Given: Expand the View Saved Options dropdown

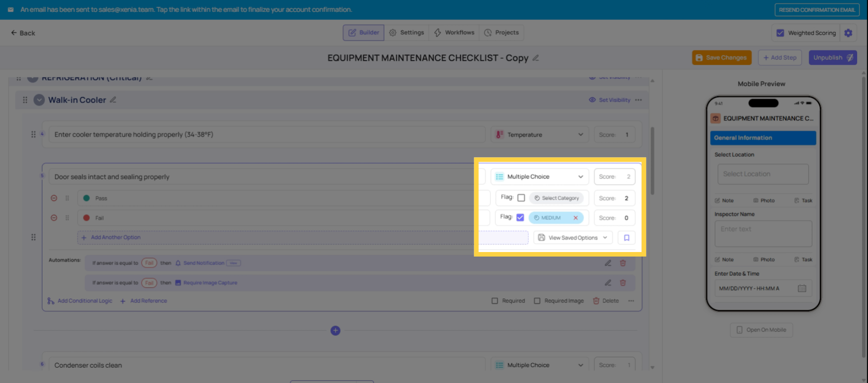Looking at the screenshot, I should click(x=573, y=238).
